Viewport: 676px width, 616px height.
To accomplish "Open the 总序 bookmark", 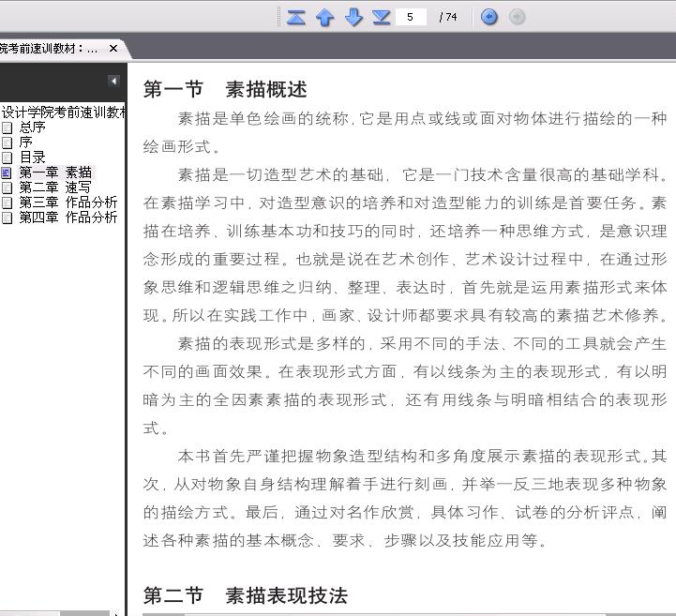I will [32, 128].
